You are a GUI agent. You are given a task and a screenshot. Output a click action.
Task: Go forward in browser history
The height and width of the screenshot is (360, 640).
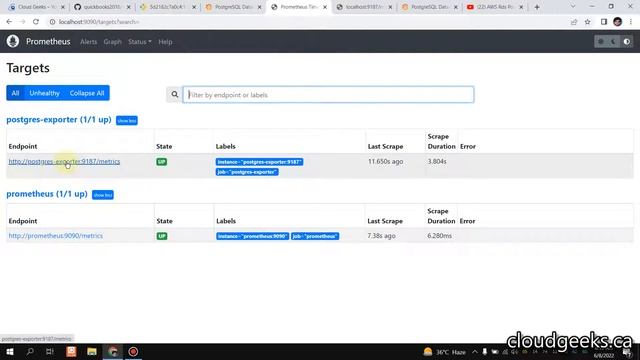tap(22, 22)
